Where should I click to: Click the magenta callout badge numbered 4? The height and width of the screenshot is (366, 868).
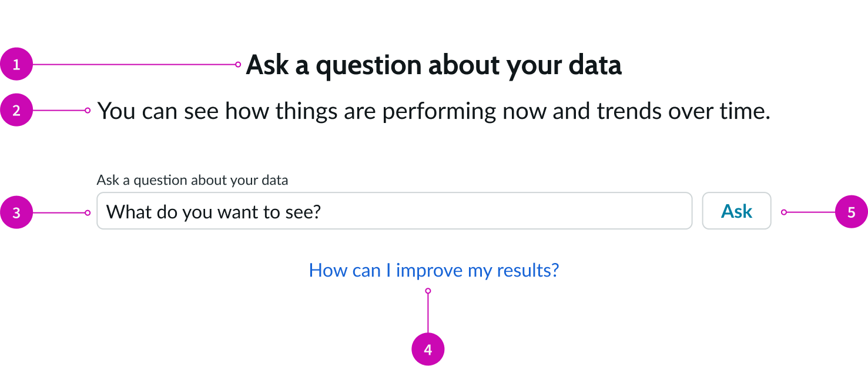point(428,349)
